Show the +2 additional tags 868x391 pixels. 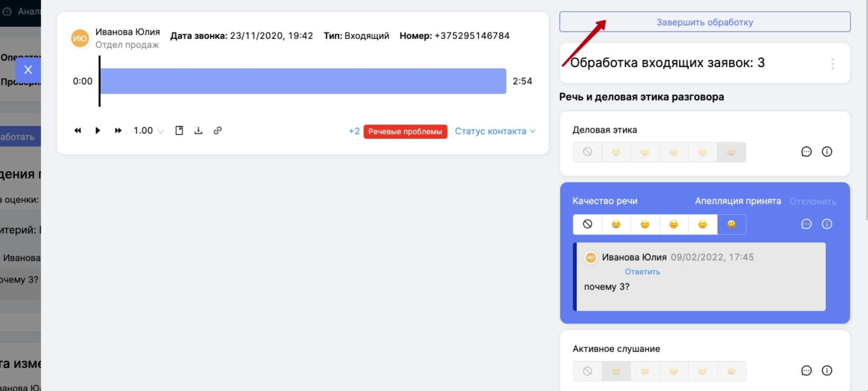coord(354,131)
